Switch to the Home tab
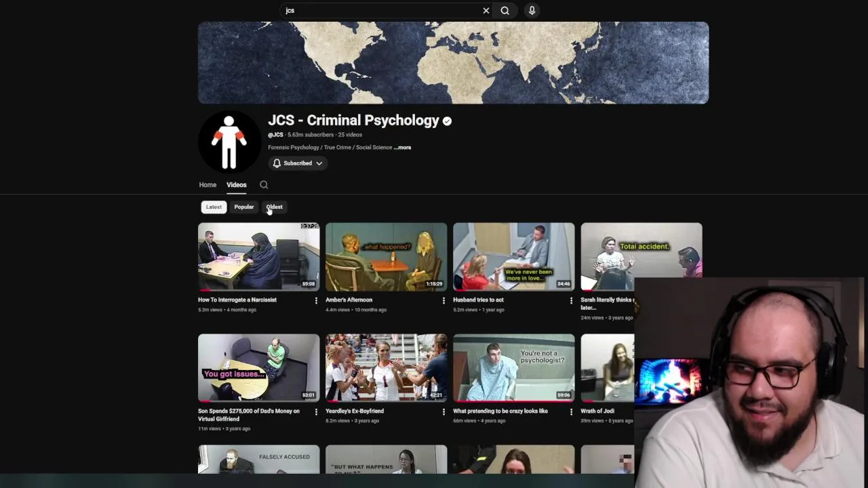868x488 pixels. (208, 184)
